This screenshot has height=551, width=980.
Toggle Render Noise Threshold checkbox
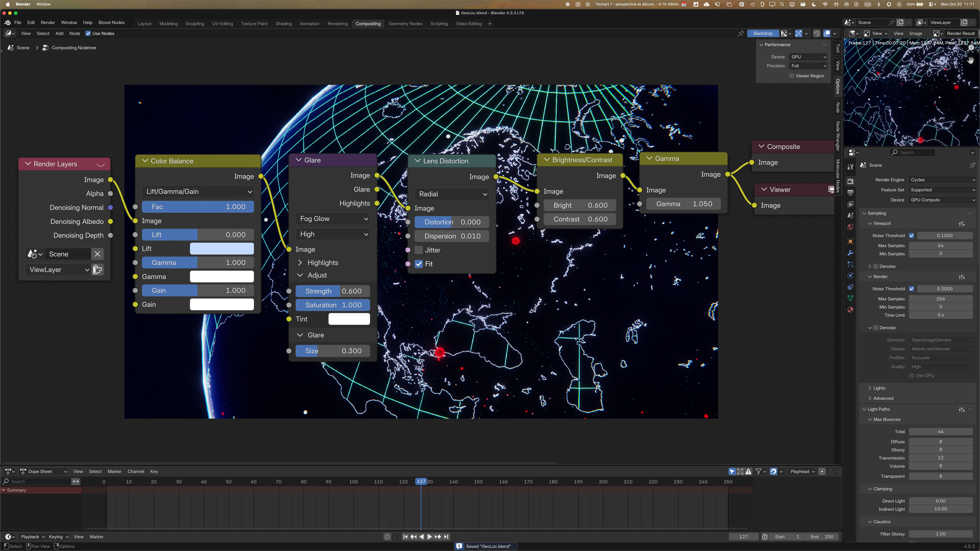point(911,289)
